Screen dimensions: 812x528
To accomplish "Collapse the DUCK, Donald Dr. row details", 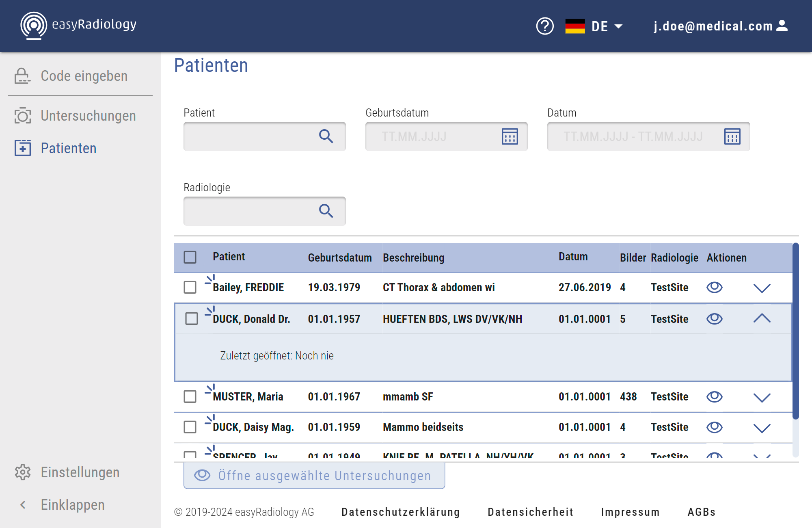I will point(762,318).
